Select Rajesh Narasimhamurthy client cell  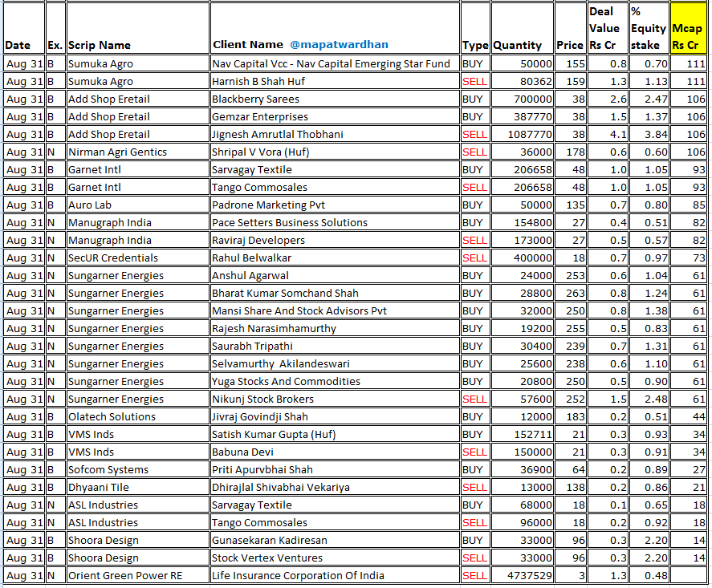pos(335,329)
